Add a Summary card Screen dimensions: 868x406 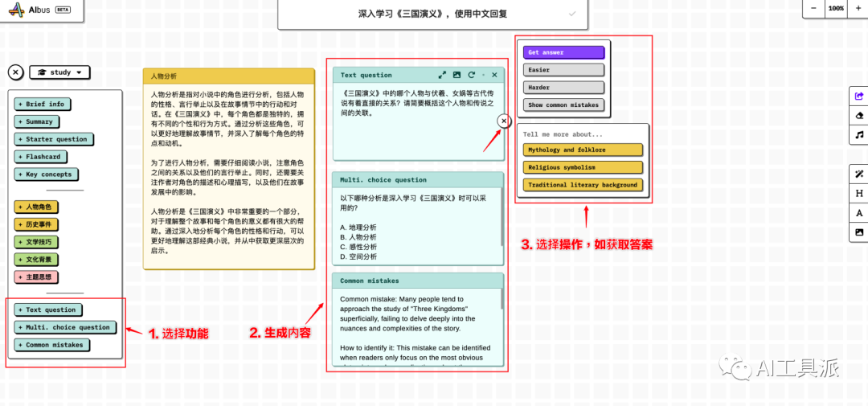[36, 121]
